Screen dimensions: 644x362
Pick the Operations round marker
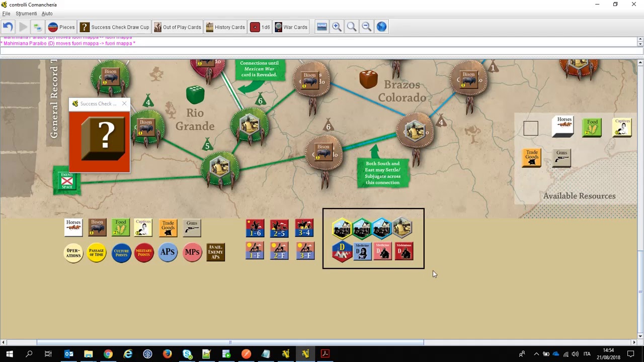[x=73, y=252]
